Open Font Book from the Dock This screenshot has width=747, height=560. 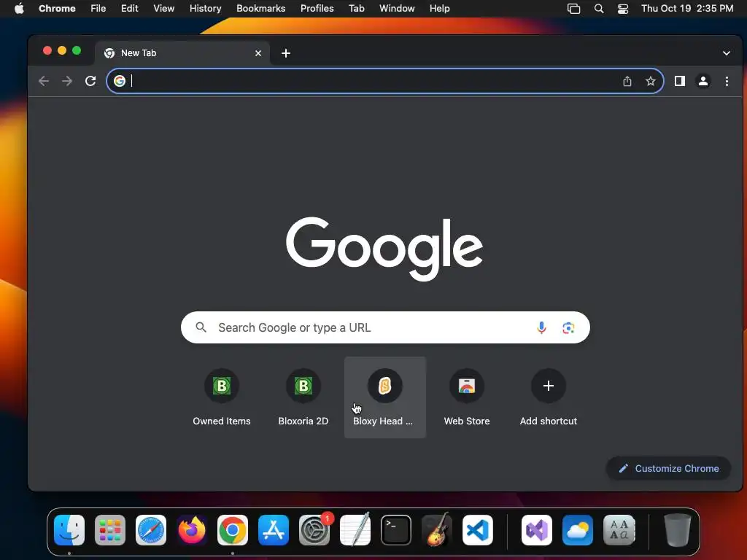pyautogui.click(x=619, y=530)
